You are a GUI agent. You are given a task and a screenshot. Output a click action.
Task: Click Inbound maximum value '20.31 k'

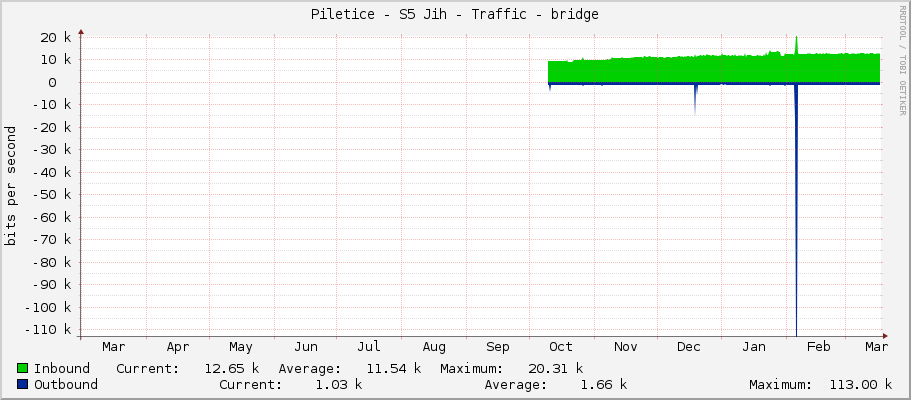pyautogui.click(x=555, y=369)
